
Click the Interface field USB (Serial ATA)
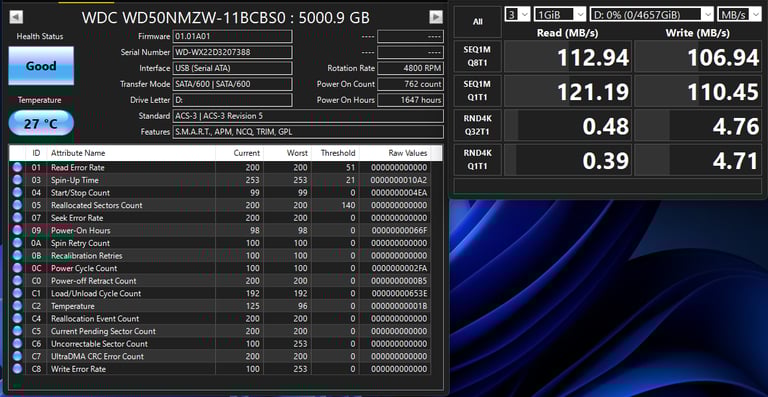pyautogui.click(x=233, y=69)
